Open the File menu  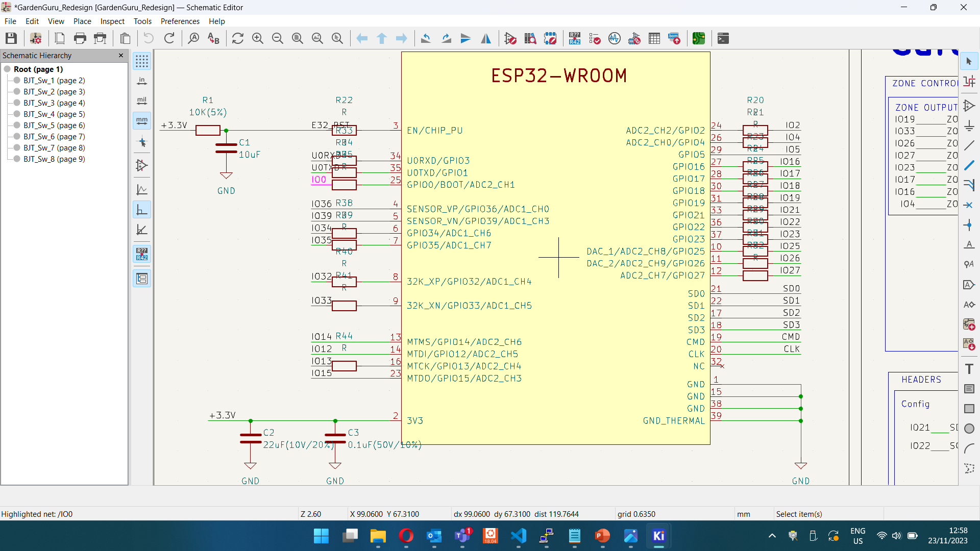10,21
